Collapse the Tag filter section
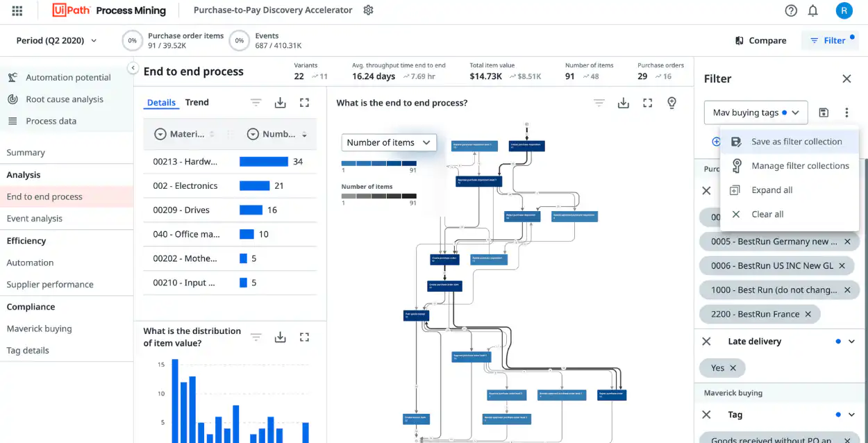The image size is (868, 443). pyautogui.click(x=852, y=415)
